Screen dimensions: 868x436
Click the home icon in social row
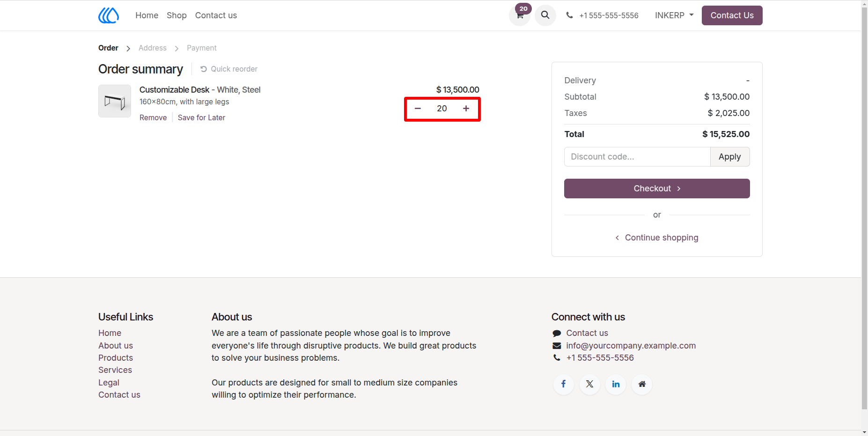642,384
